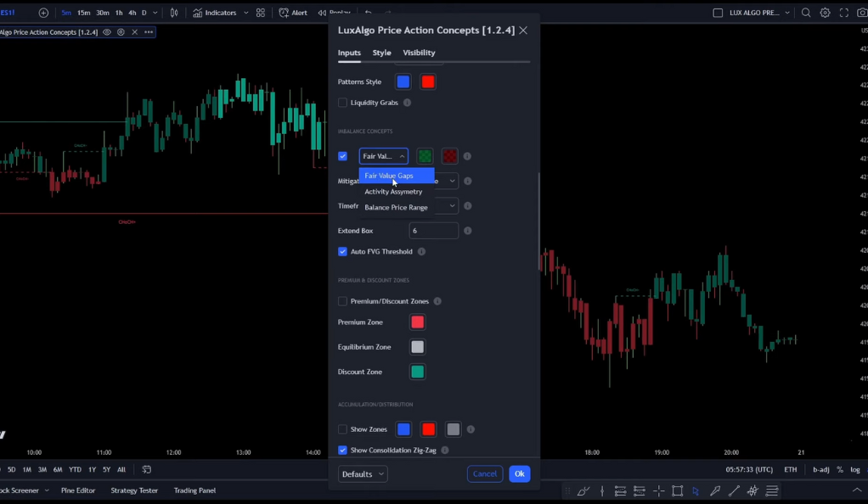Expand the Indicators favorites chevron

pyautogui.click(x=245, y=13)
